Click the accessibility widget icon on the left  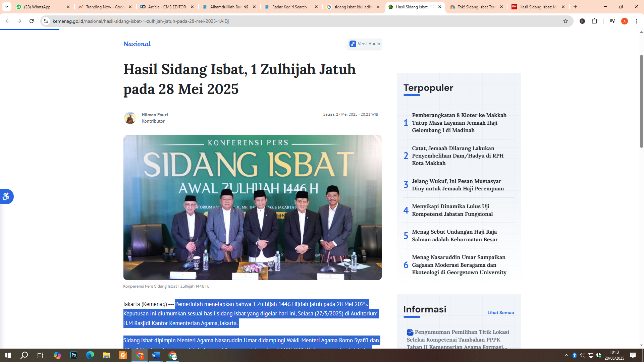6,197
